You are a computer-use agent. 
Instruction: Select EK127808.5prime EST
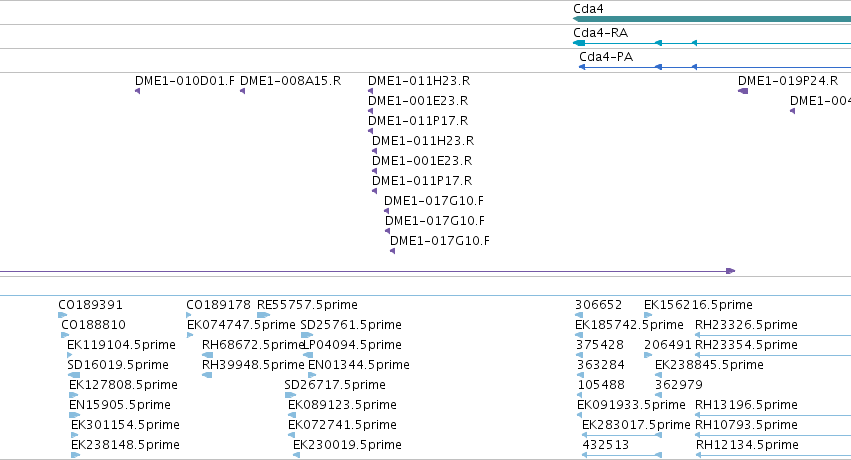click(x=123, y=385)
